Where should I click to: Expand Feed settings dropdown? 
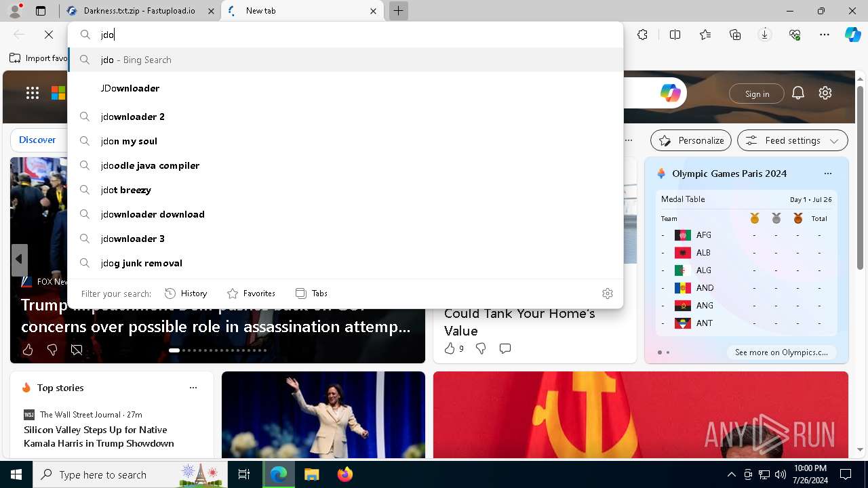[x=793, y=140]
